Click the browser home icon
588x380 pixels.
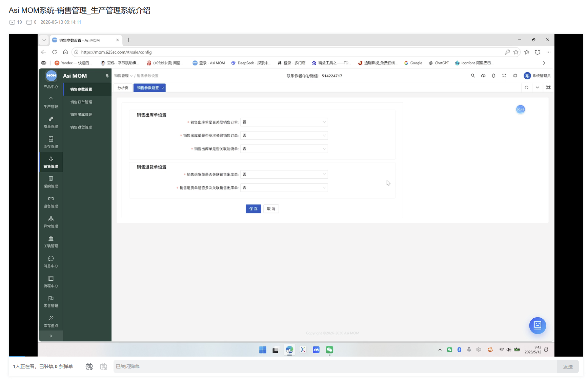(x=65, y=52)
